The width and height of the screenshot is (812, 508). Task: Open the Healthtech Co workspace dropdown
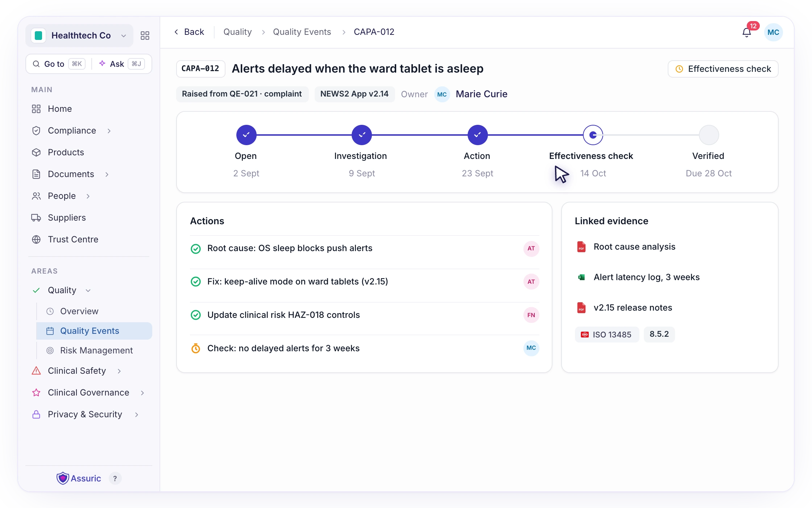[x=79, y=36]
